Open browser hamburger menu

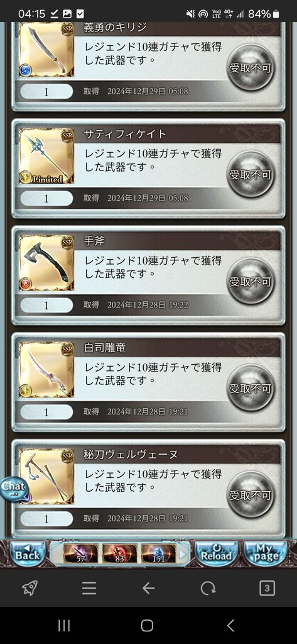(89, 589)
